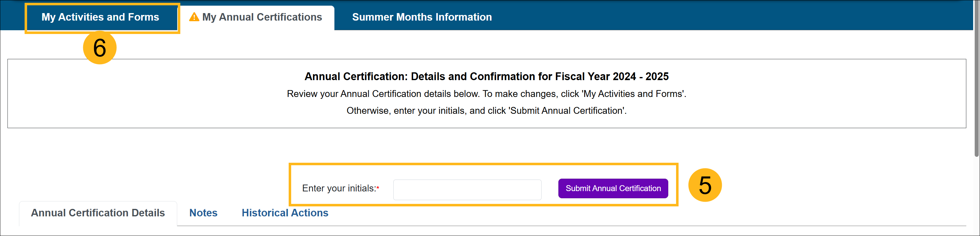Click the empty blue header bar area
The width and height of the screenshot is (980, 236).
click(x=723, y=16)
